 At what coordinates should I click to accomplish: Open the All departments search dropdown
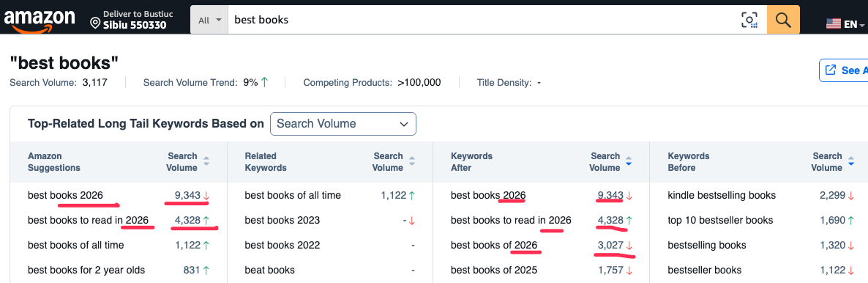click(209, 20)
